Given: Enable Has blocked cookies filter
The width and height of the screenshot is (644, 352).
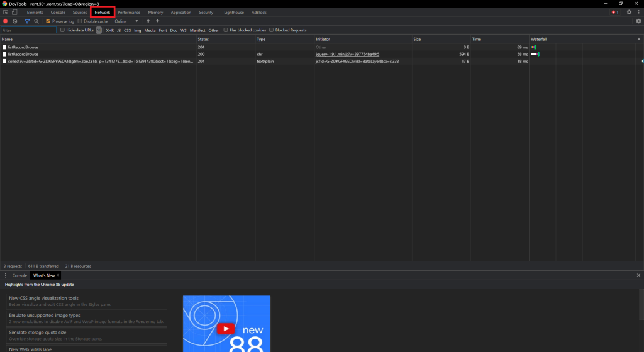Looking at the screenshot, I should click(226, 30).
